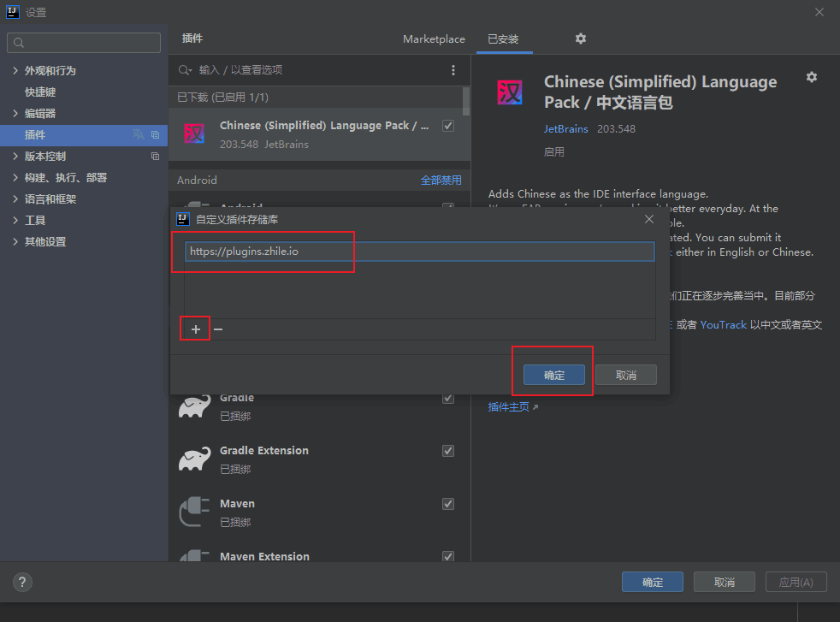Toggle the Chinese Language Pack checkbox
The height and width of the screenshot is (622, 840).
point(448,126)
